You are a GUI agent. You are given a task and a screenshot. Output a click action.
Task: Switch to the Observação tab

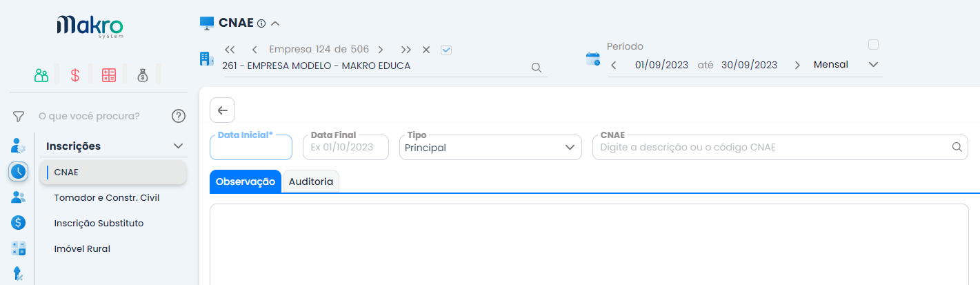[x=246, y=181]
